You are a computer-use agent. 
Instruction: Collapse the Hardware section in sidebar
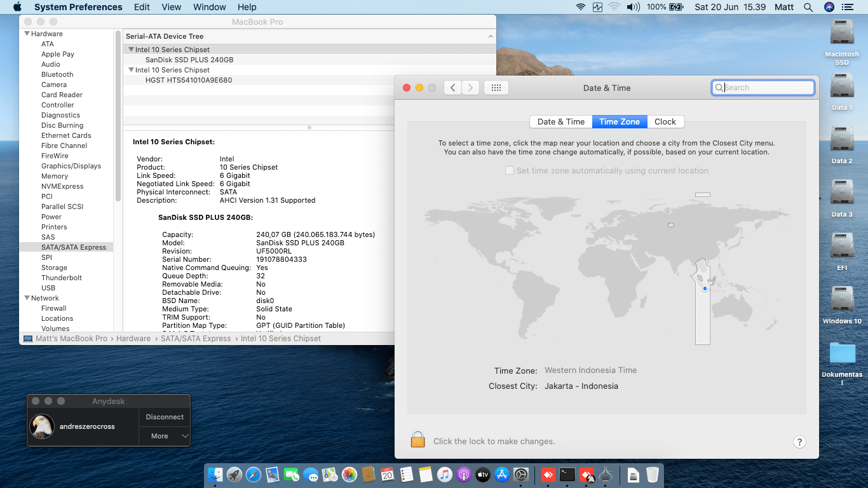click(27, 34)
